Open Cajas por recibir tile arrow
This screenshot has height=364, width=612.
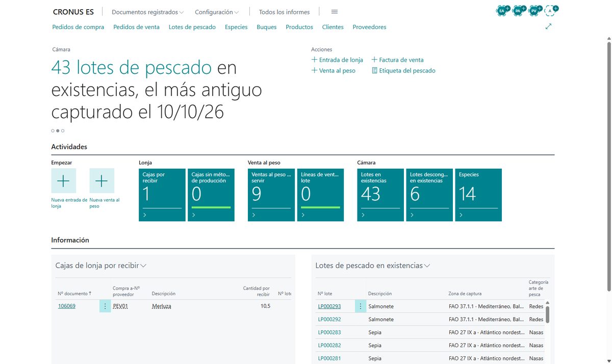click(x=145, y=215)
